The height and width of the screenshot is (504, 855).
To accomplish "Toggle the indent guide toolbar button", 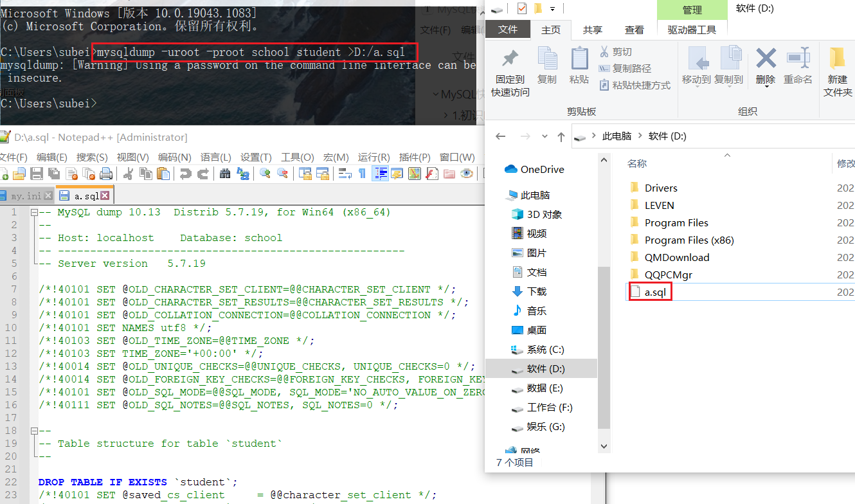I will click(x=381, y=174).
